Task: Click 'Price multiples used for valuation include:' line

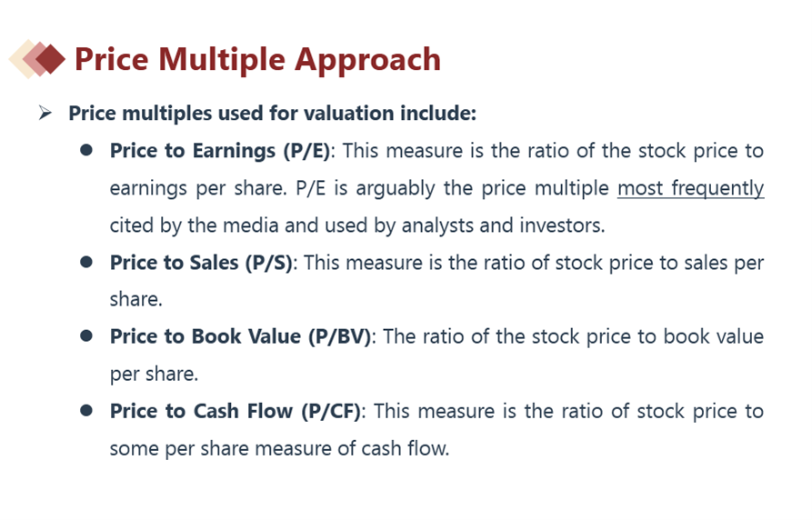Action: pyautogui.click(x=273, y=113)
